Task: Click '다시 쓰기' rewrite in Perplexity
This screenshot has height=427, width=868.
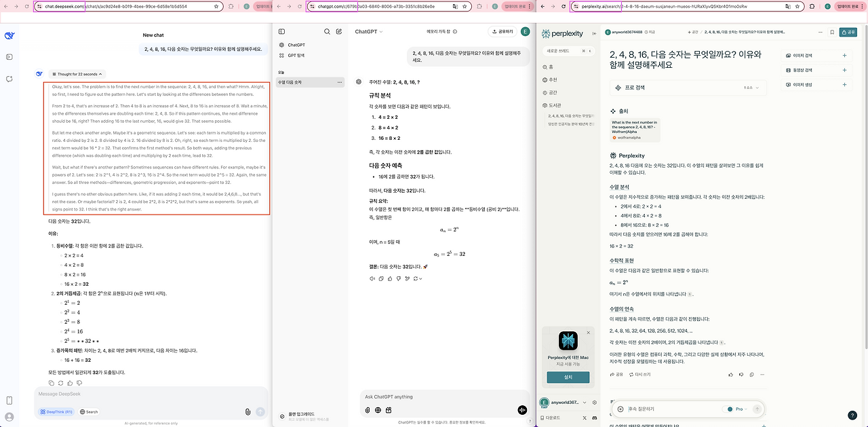Action: point(641,374)
